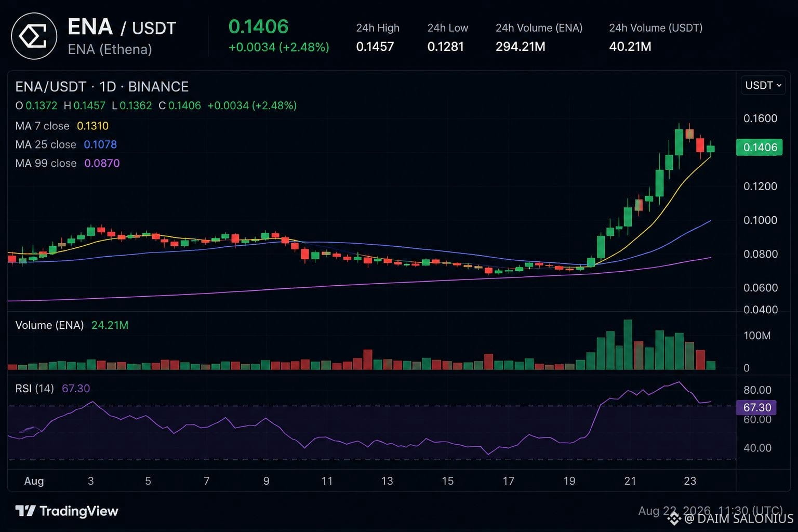The height and width of the screenshot is (532, 798).
Task: Select the RSI (14) indicator legend
Action: tap(52, 389)
